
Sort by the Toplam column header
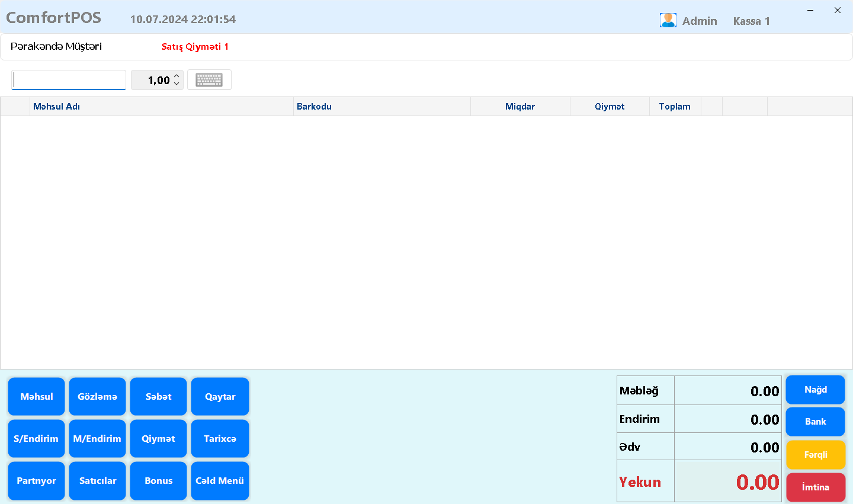(675, 107)
